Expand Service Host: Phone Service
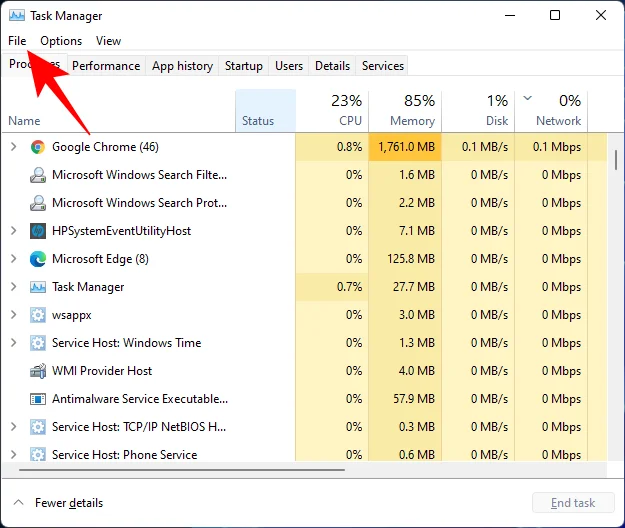This screenshot has width=625, height=528. tap(14, 454)
